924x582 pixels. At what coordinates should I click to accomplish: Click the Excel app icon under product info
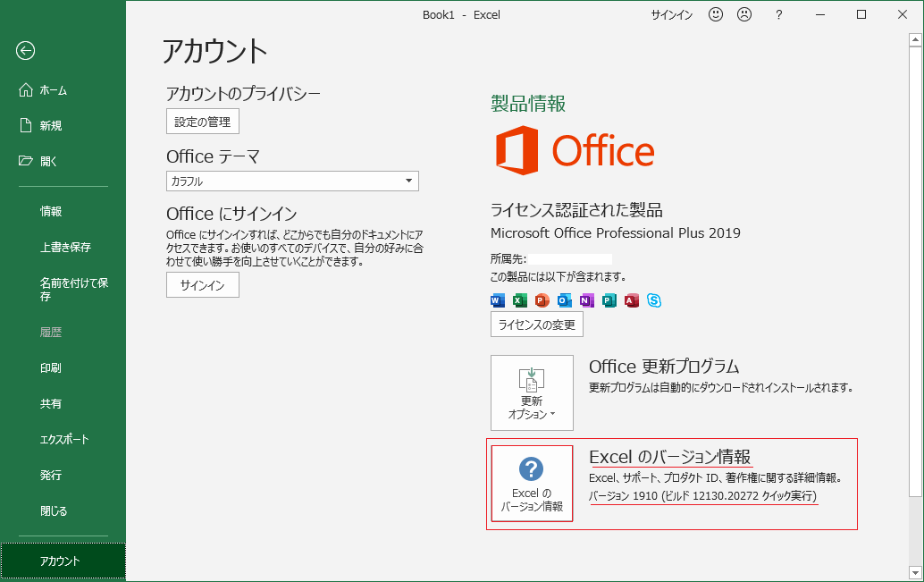519,300
